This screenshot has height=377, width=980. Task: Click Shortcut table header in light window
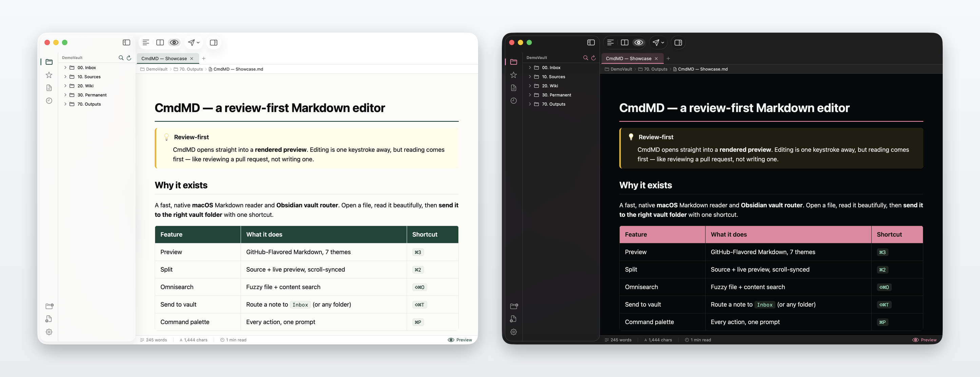point(433,234)
